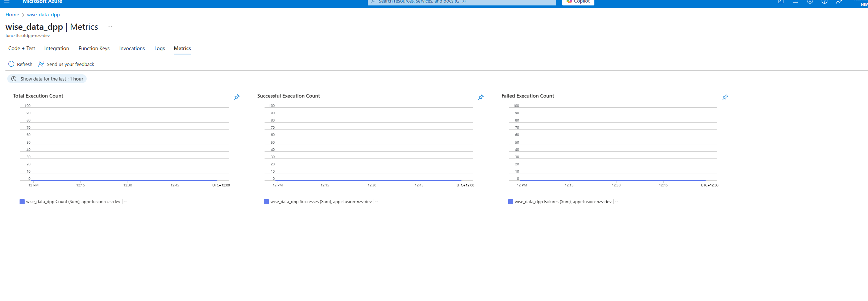Switch to the Logs tab
868x301 pixels.
(159, 48)
